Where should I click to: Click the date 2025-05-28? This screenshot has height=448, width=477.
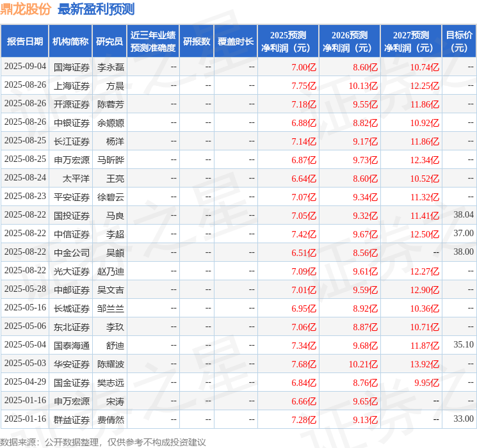[25, 289]
